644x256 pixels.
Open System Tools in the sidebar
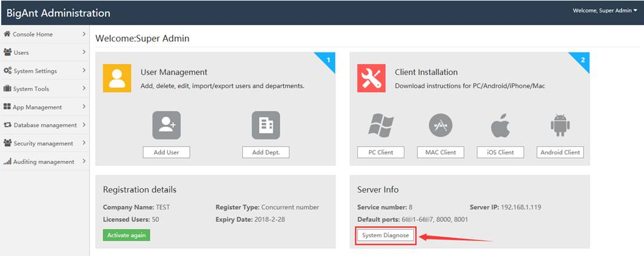click(x=45, y=88)
